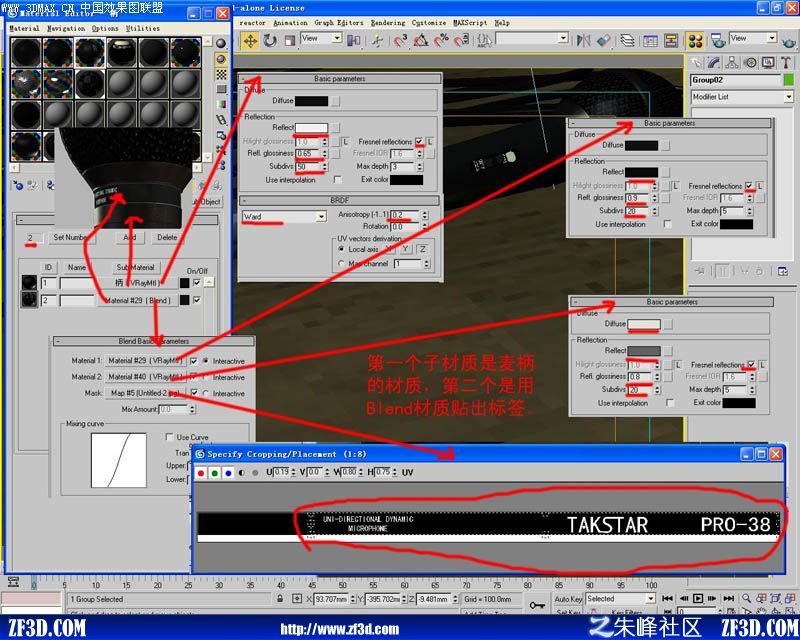Switch to the Create command panel tab
This screenshot has height=640, width=800.
pyautogui.click(x=696, y=63)
